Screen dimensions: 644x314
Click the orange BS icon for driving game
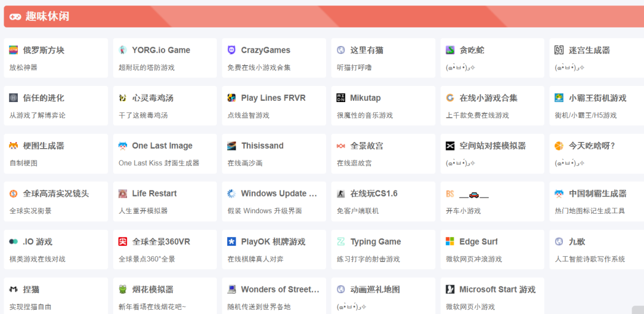450,193
